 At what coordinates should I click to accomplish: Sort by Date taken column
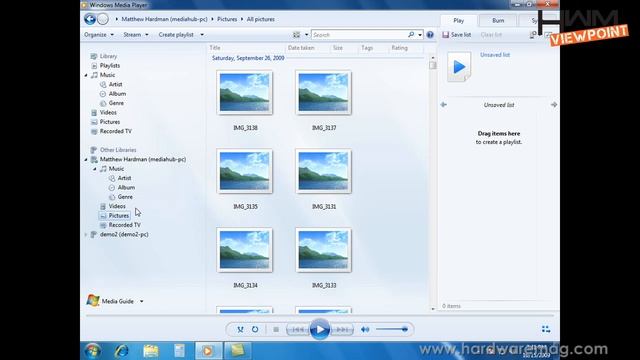(x=301, y=48)
